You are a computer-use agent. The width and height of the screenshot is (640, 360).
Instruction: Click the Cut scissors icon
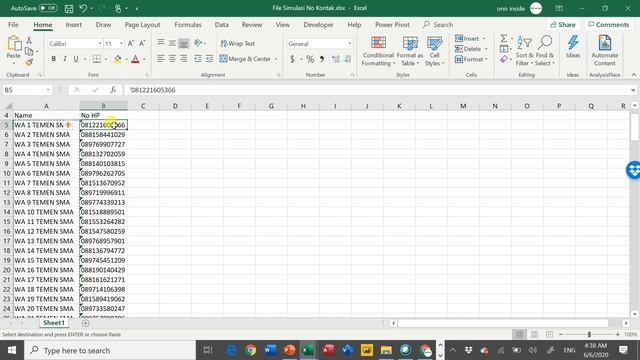(29, 40)
